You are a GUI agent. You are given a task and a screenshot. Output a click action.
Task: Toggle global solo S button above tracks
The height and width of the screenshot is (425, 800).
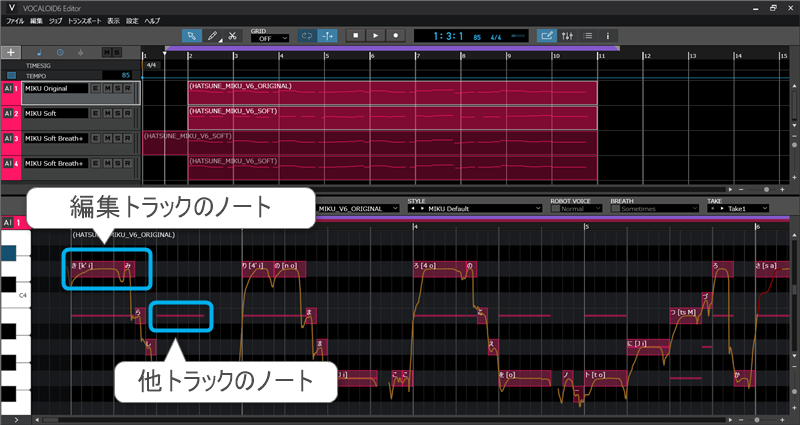[117, 53]
